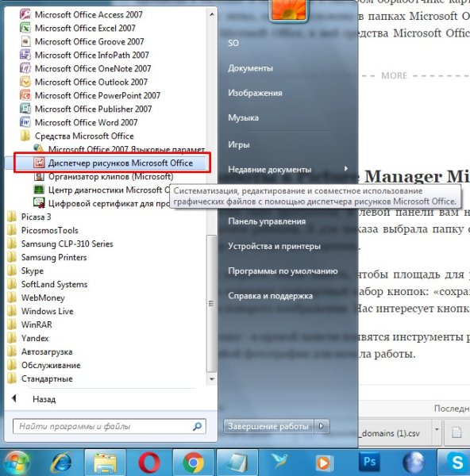Open Microsoft Office Access 2007 icon
The image size is (470, 476).
(x=25, y=14)
